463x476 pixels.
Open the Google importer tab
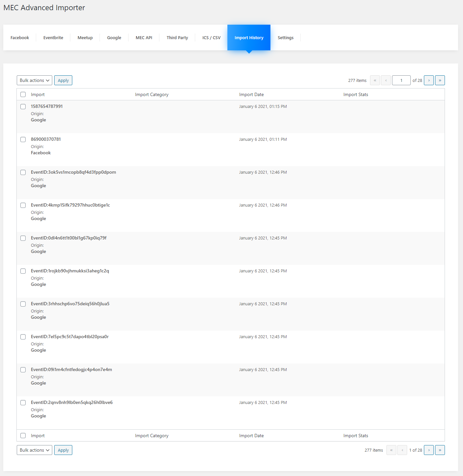[x=114, y=38]
